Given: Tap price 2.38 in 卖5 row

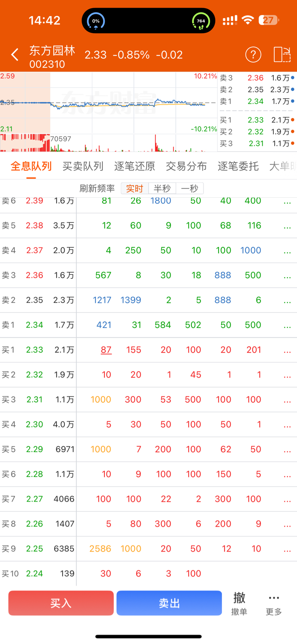Looking at the screenshot, I should pos(34,225).
